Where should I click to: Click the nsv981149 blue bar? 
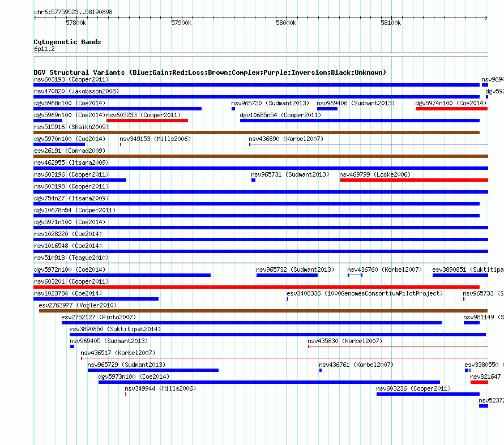point(472,323)
